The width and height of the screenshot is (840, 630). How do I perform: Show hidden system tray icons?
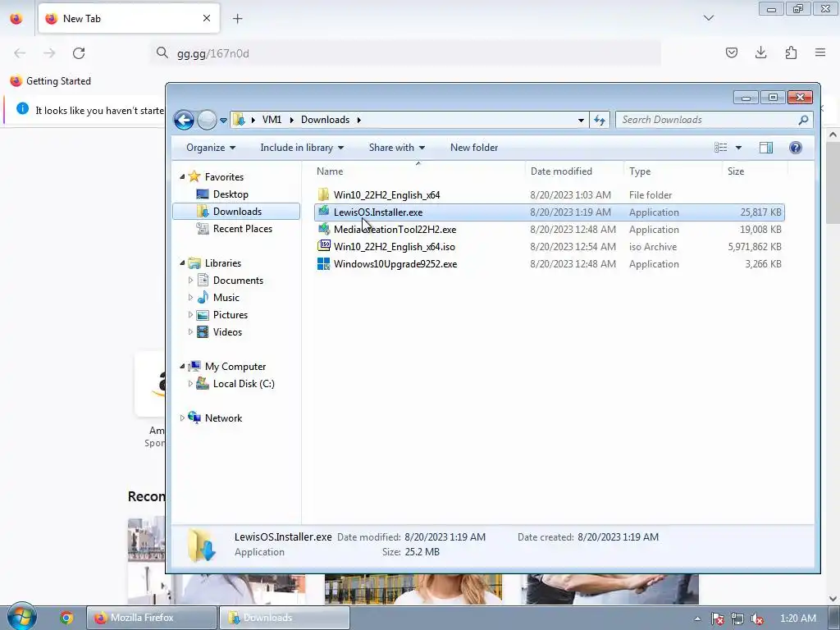[697, 619]
